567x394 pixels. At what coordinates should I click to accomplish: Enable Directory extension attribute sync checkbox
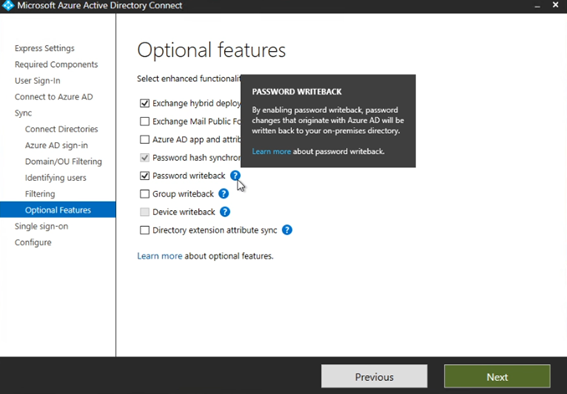(145, 230)
